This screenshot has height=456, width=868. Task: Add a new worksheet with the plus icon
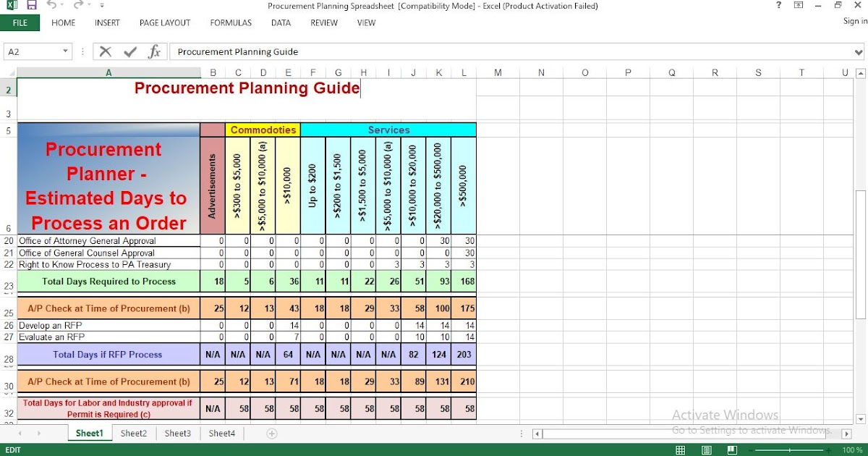pyautogui.click(x=271, y=433)
